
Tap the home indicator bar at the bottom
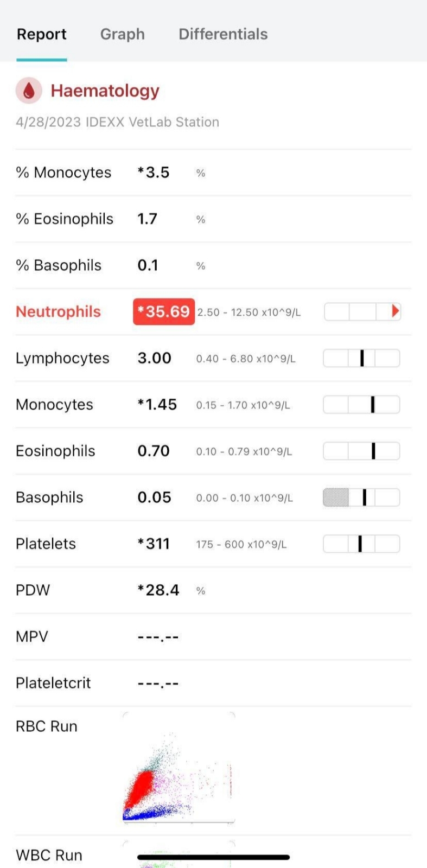213,857
